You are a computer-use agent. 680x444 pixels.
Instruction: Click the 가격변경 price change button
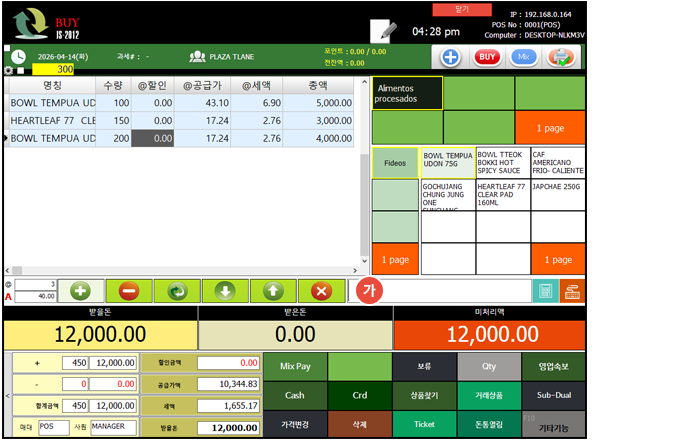coord(295,424)
